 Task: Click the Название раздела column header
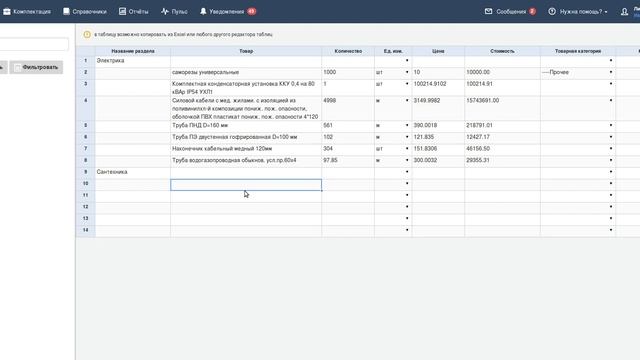click(x=133, y=51)
